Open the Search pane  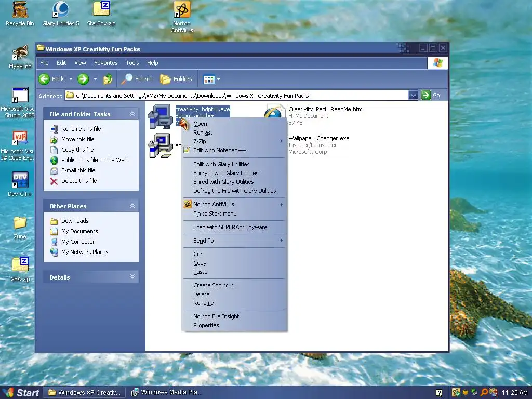tap(137, 79)
